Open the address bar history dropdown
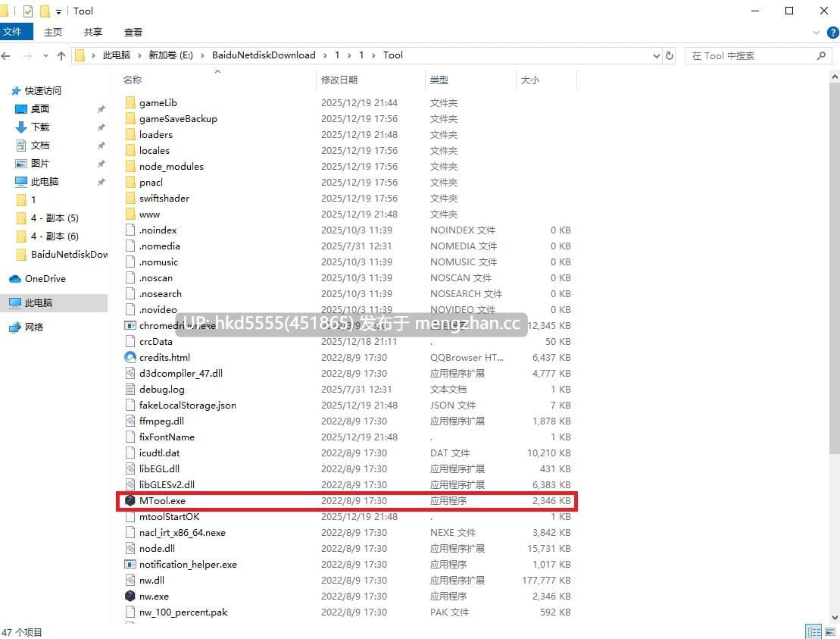This screenshot has height=639, width=840. [x=656, y=56]
